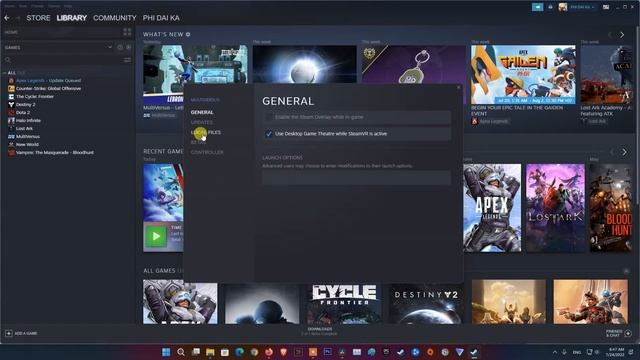Open FRIENDS & CHAT
This screenshot has height=360, width=640.
coord(618,333)
